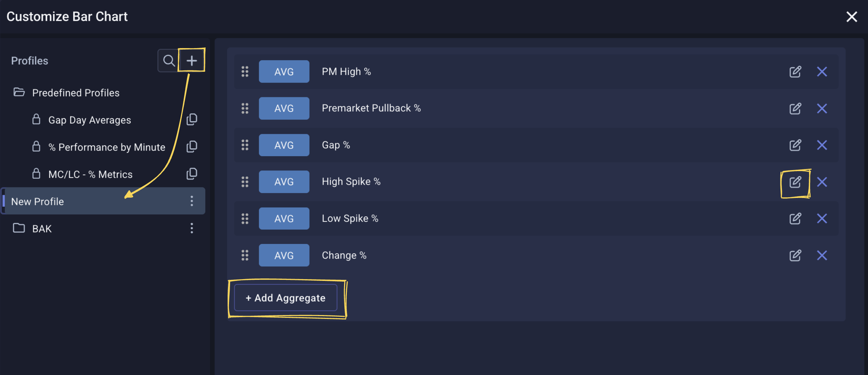868x375 pixels.
Task: Click the AVG button for Low Spike %
Action: [x=284, y=219]
